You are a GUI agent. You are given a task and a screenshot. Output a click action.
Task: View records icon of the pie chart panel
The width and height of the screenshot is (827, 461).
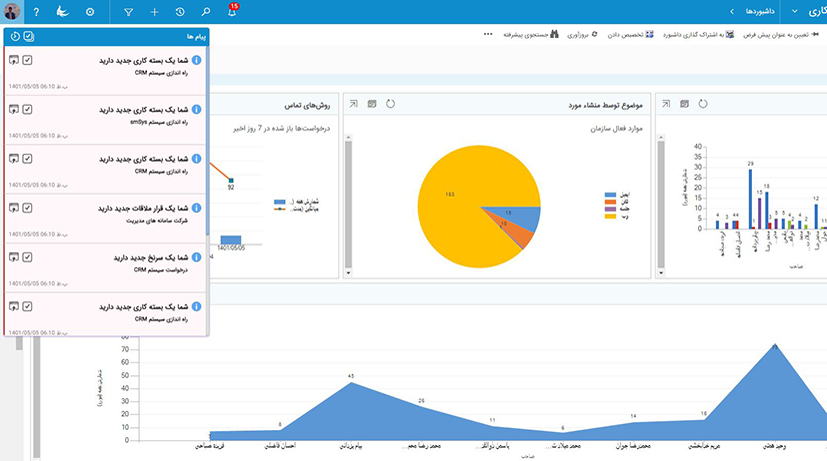point(372,104)
